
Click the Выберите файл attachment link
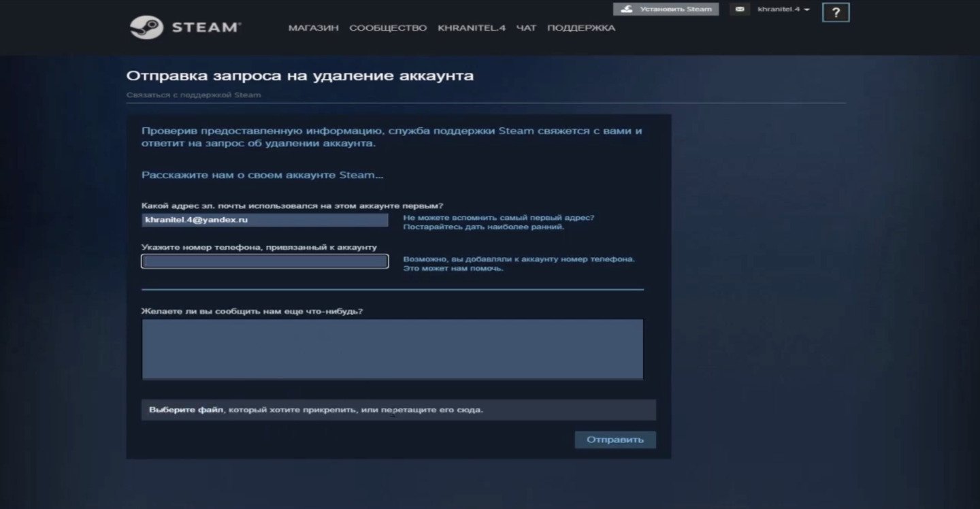(186, 410)
